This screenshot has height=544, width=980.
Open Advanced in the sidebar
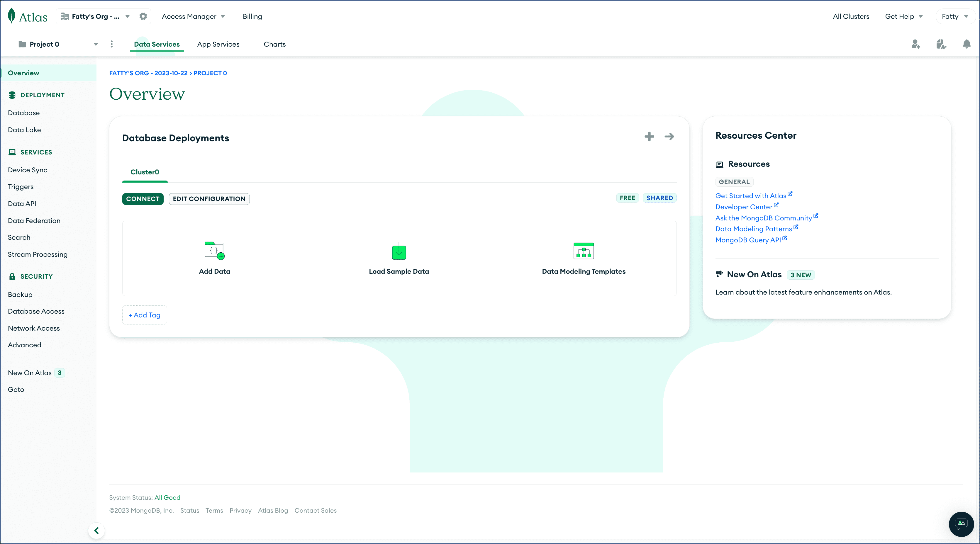(x=24, y=345)
